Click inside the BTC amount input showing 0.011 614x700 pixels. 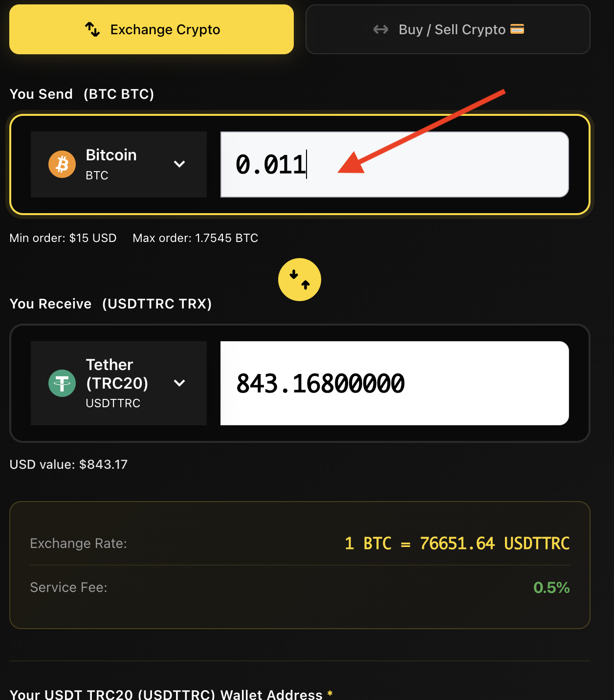[394, 164]
